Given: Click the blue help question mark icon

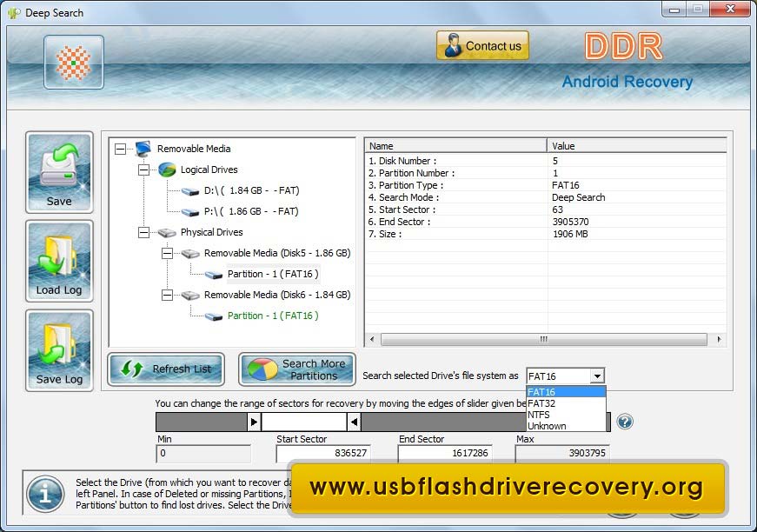Looking at the screenshot, I should coord(624,422).
